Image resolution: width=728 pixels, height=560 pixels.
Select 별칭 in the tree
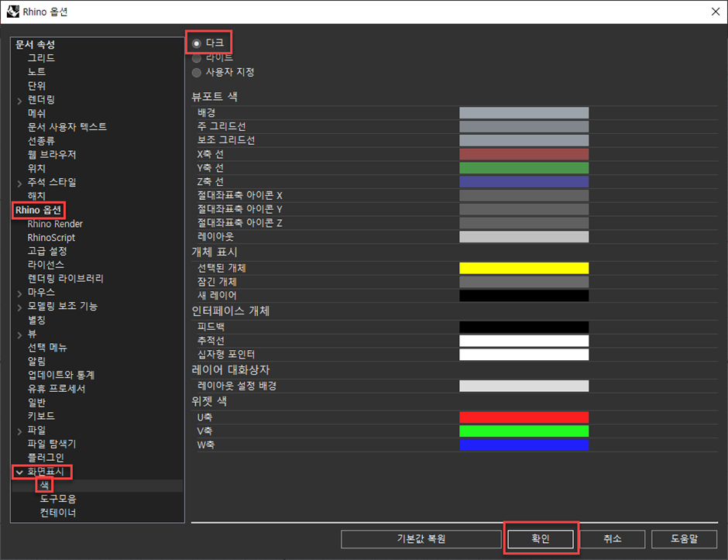(x=36, y=321)
